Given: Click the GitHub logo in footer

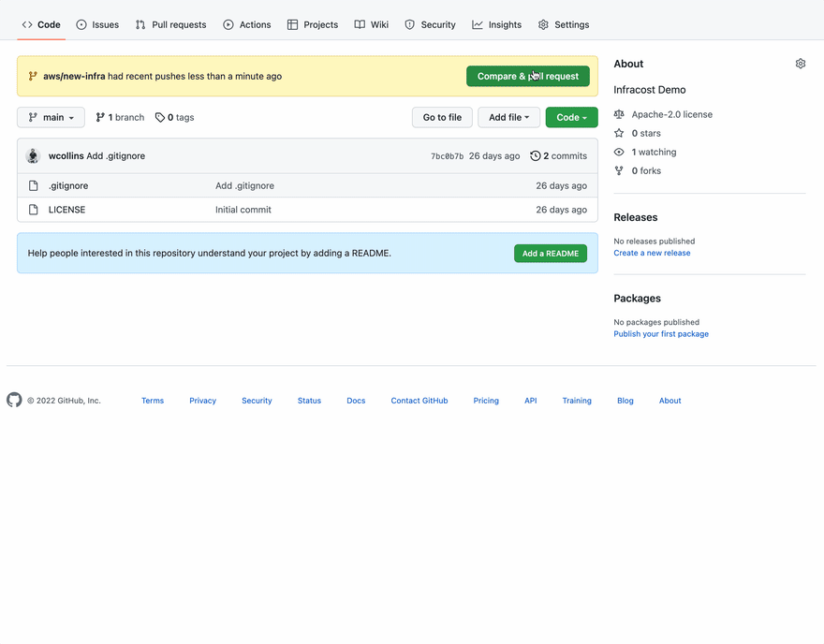Looking at the screenshot, I should (14, 400).
